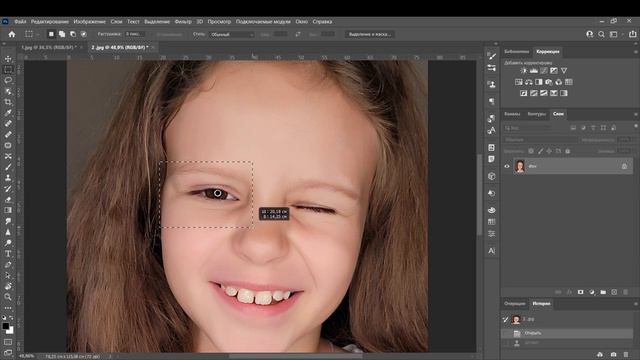Screen dimensions: 640x360
Task: Open the layer filter type dropdown
Action: (528, 128)
